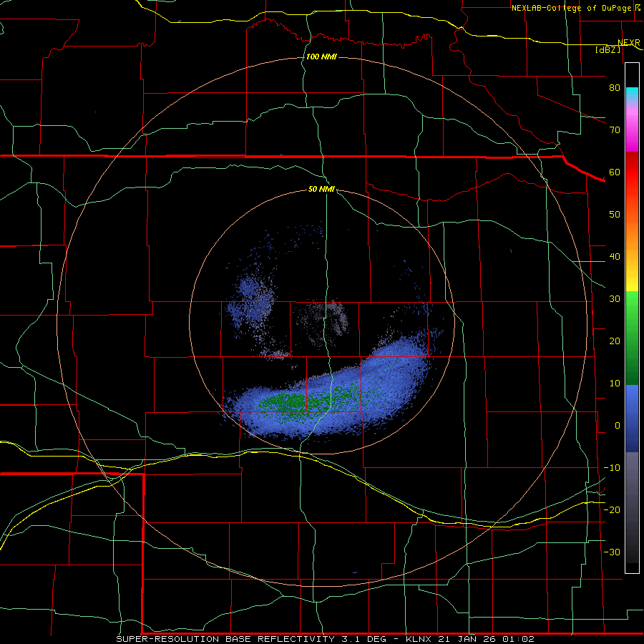Click the red segment of the color bar

coord(632,172)
